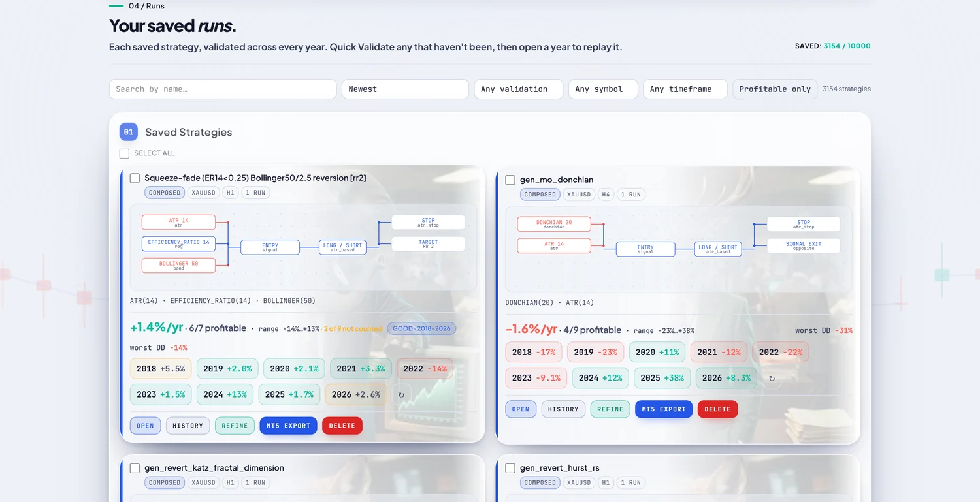The height and width of the screenshot is (502, 980).
Task: Open year 2024 +13% chip
Action: [x=225, y=394]
